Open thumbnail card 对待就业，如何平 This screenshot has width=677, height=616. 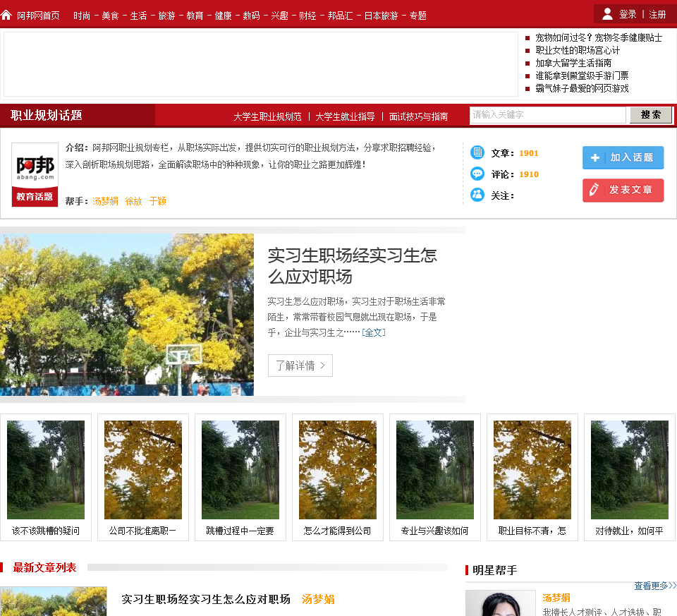(x=630, y=477)
